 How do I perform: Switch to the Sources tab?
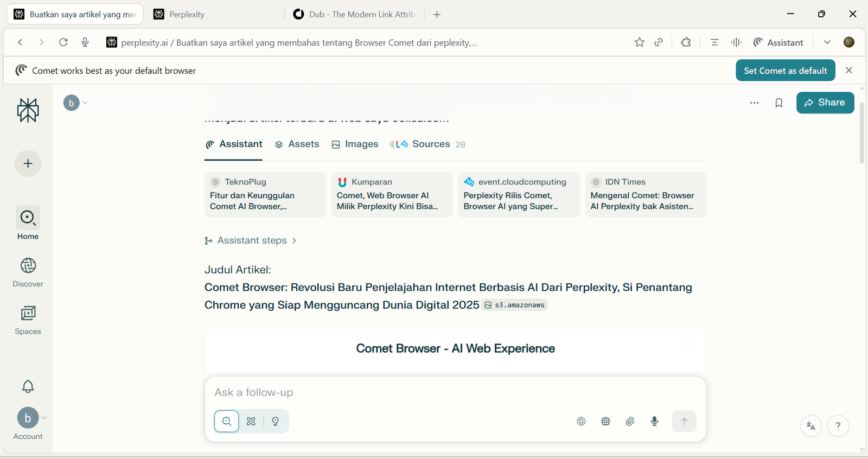coord(427,144)
